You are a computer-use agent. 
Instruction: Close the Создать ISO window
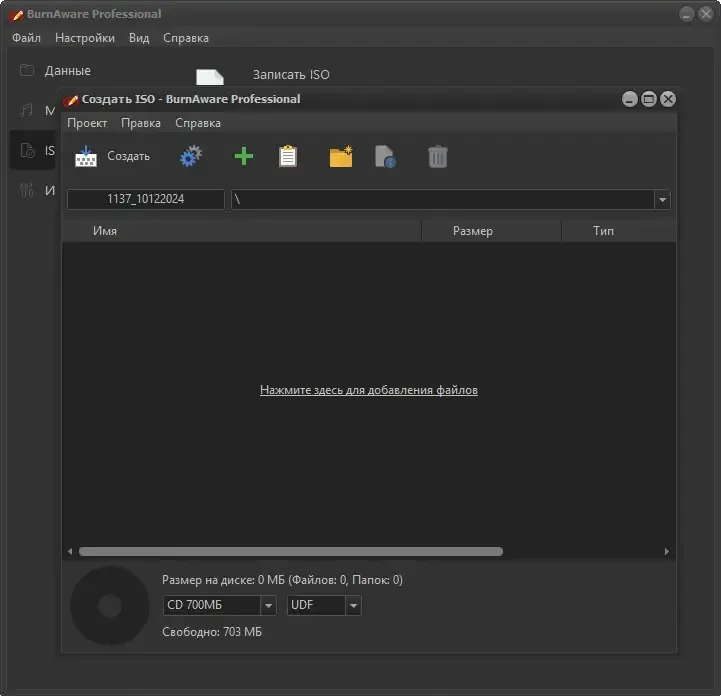coord(668,99)
